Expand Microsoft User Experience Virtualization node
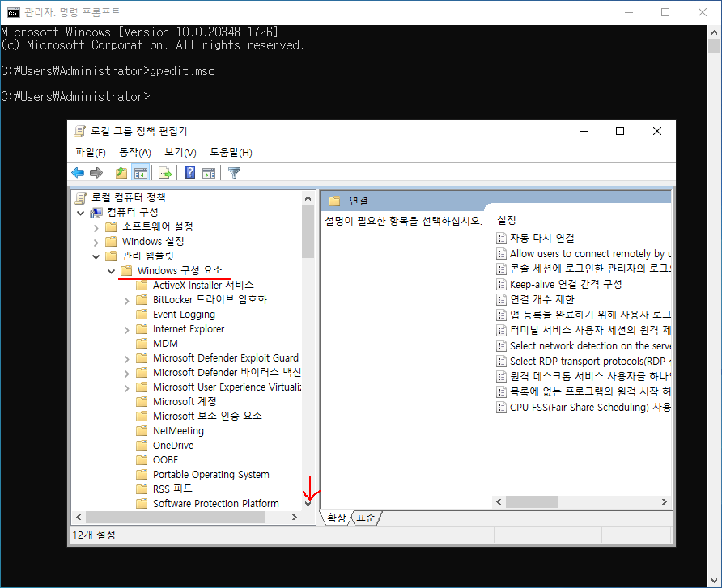This screenshot has height=588, width=722. click(126, 388)
